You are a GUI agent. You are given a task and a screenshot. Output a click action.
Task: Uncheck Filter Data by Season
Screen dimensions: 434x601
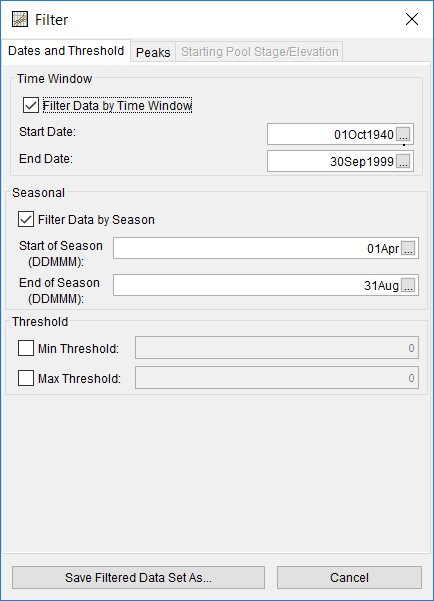(x=26, y=219)
